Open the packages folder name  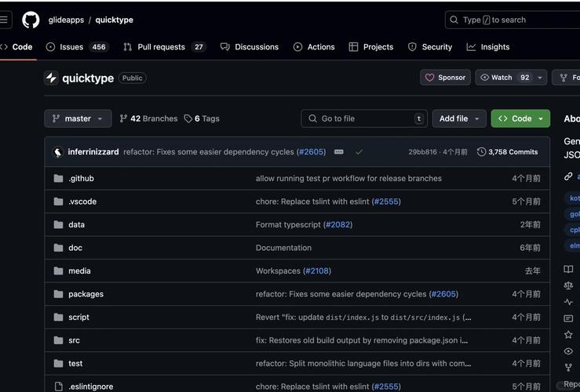86,294
